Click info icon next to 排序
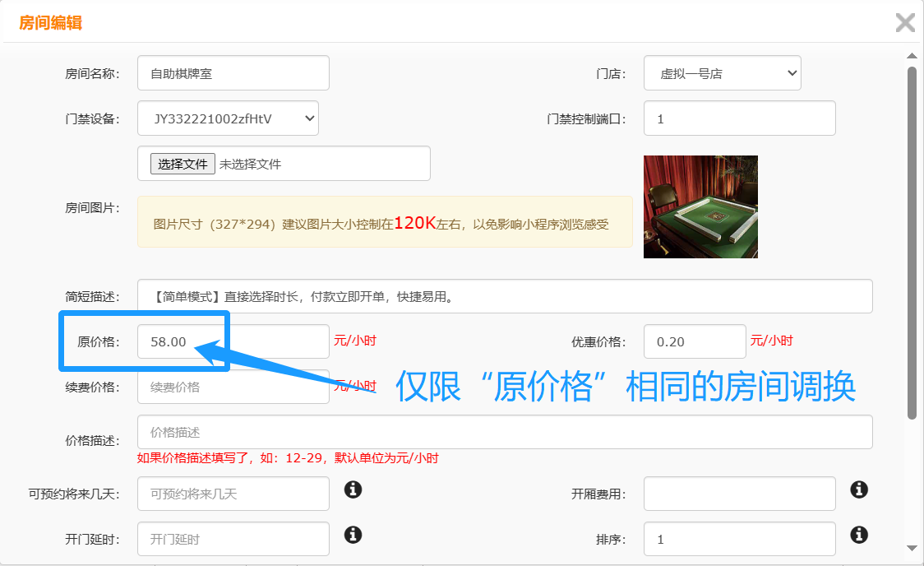The width and height of the screenshot is (924, 566). [858, 535]
